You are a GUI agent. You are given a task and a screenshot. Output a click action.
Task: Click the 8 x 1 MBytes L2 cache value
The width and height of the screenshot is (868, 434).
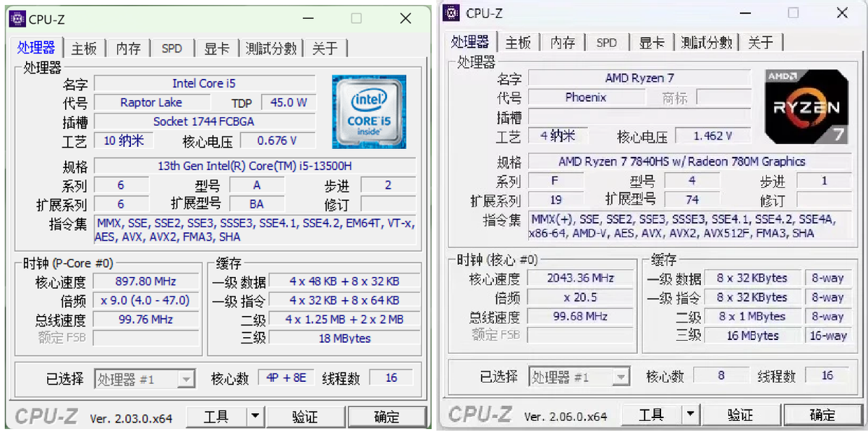(x=752, y=316)
